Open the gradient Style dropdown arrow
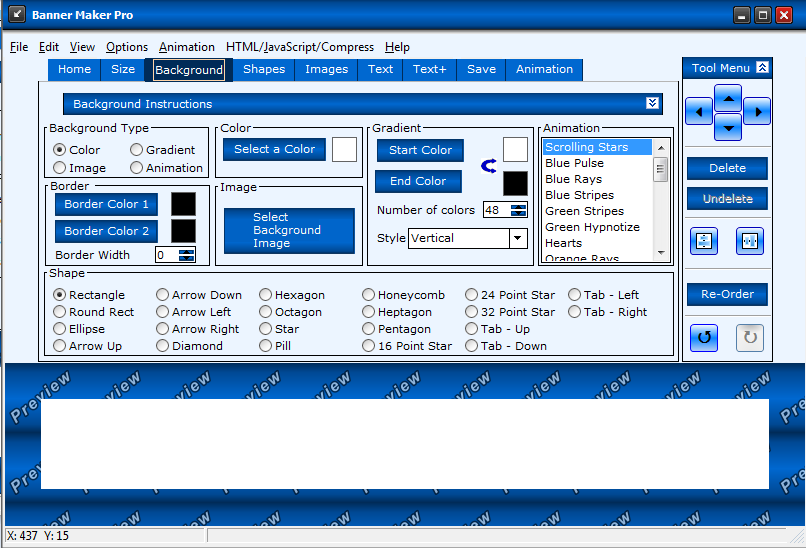Viewport: 806px width, 548px height. pyautogui.click(x=518, y=238)
